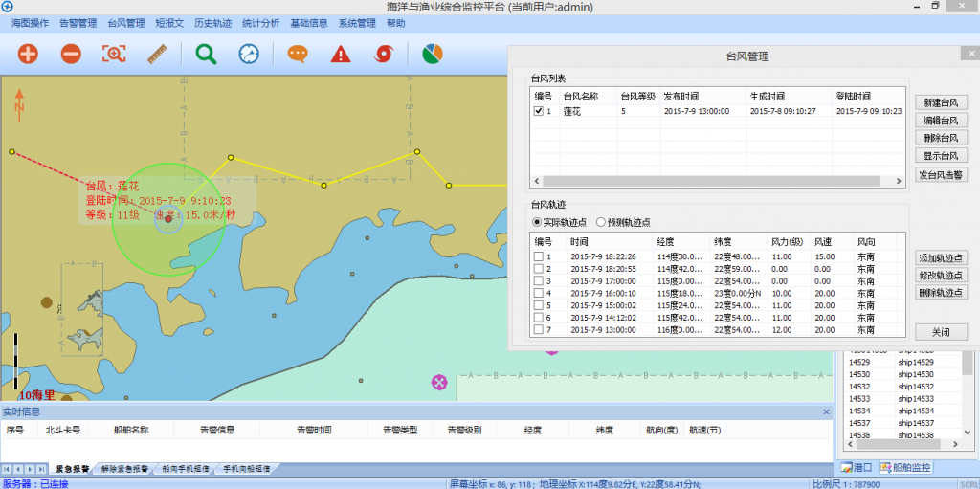Click the red warning triangle icon

pyautogui.click(x=341, y=54)
